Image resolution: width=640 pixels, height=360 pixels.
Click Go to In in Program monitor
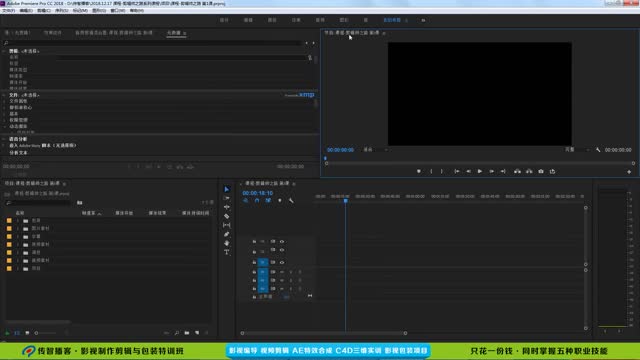pos(457,171)
